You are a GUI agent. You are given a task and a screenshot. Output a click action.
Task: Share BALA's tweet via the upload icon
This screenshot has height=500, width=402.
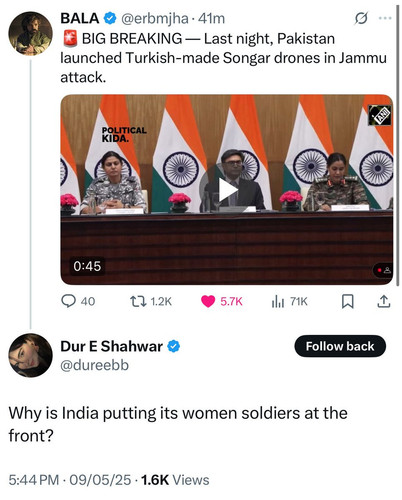(x=384, y=301)
